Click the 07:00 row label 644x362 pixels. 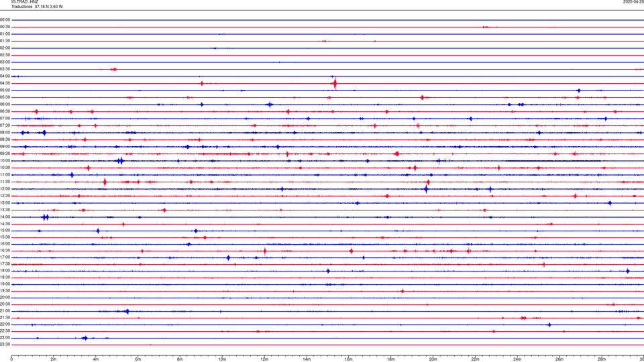click(x=5, y=118)
